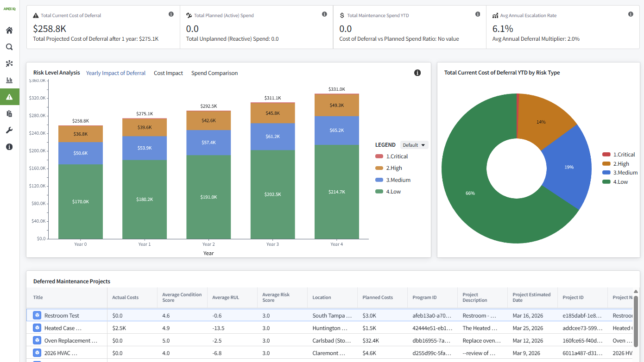Image resolution: width=644 pixels, height=362 pixels.
Task: Click the Mar 25, 2026 date cell
Action: tap(532, 328)
